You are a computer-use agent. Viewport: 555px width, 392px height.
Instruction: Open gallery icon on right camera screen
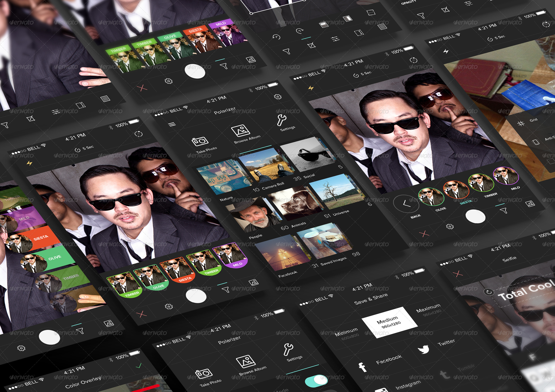point(530,204)
